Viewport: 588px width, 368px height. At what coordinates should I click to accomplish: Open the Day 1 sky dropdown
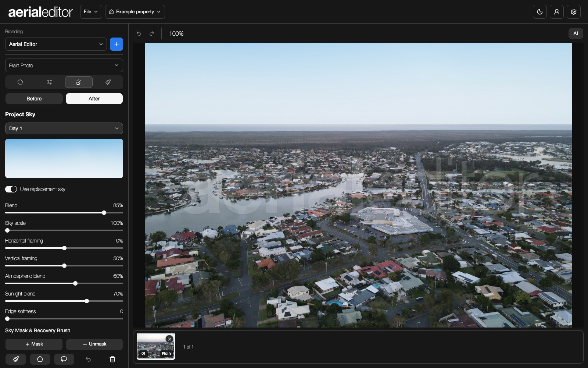tap(64, 128)
